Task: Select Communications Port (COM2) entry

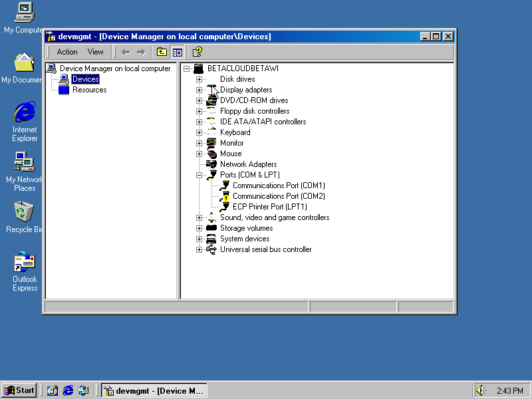Action: click(279, 196)
